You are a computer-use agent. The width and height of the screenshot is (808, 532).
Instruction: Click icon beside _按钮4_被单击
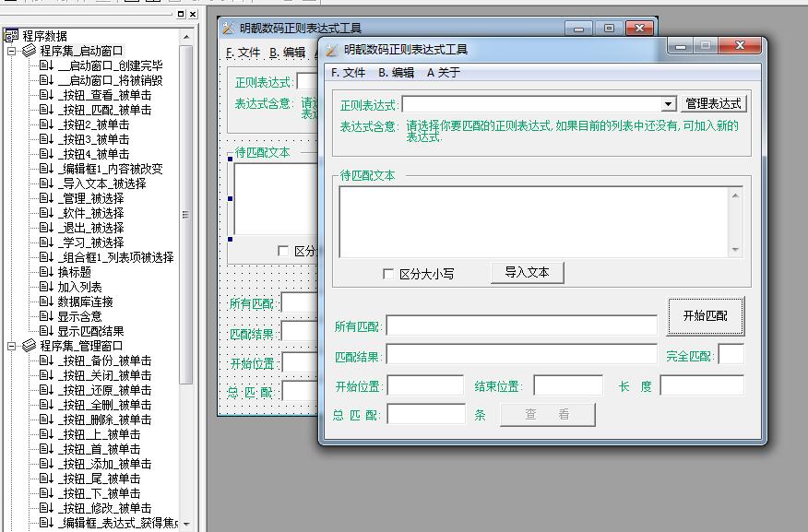click(x=46, y=154)
